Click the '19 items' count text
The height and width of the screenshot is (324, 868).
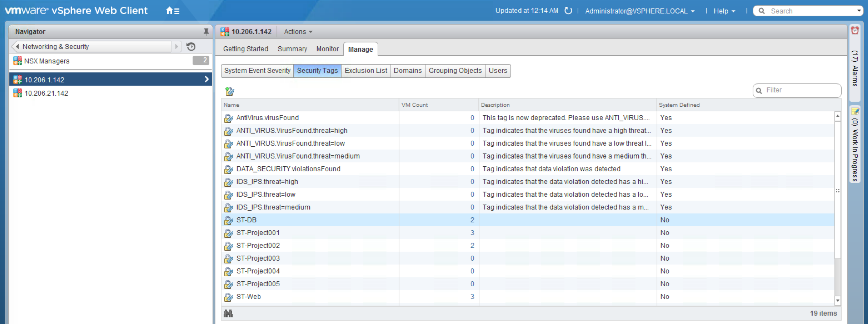pos(823,314)
